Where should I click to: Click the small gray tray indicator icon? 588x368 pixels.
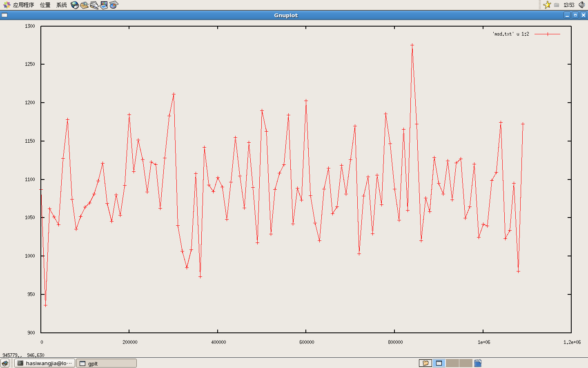tap(557, 5)
